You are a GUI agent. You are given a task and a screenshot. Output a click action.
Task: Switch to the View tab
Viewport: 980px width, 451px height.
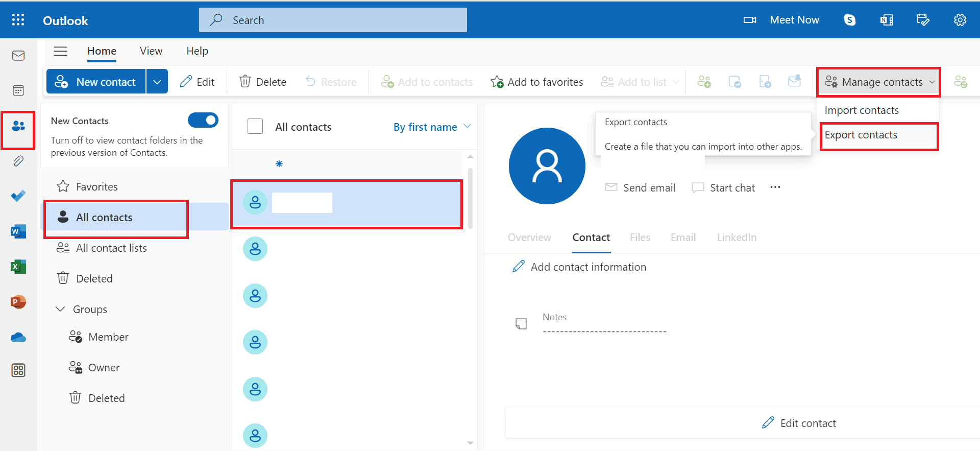pyautogui.click(x=151, y=51)
